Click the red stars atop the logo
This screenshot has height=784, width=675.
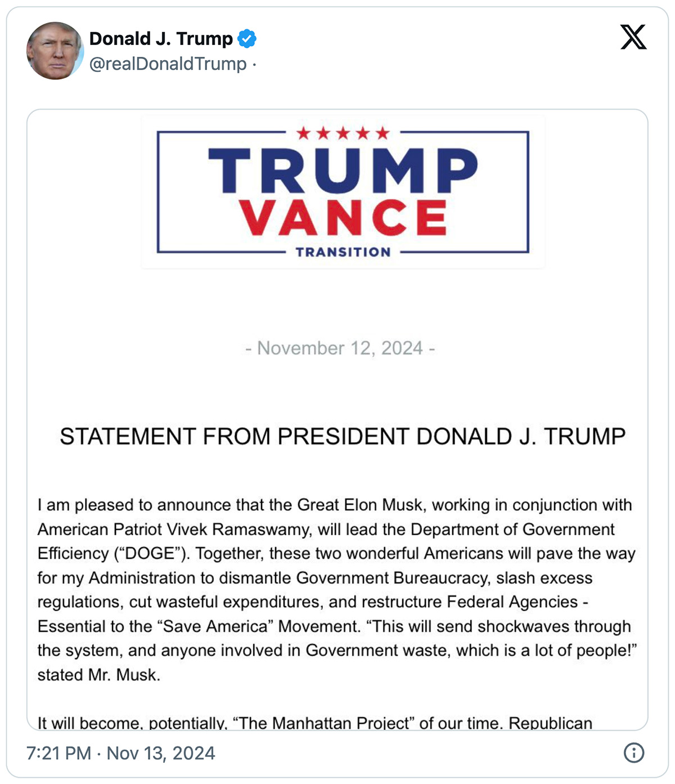coord(343,133)
